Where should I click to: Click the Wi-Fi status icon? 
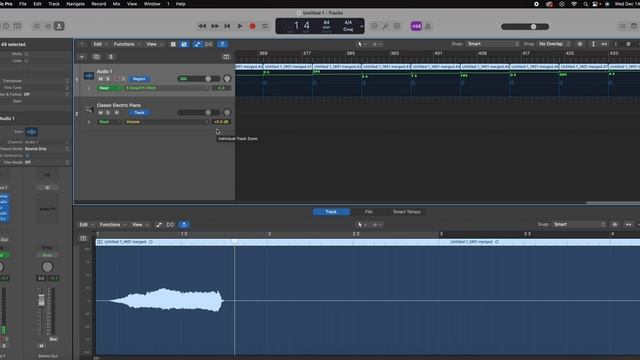(x=574, y=4)
